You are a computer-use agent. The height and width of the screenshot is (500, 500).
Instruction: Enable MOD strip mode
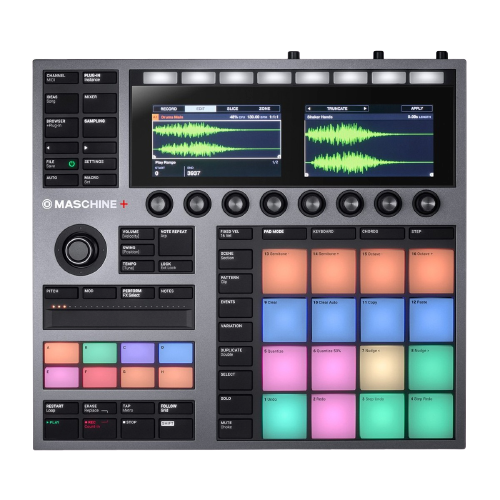pos(99,293)
